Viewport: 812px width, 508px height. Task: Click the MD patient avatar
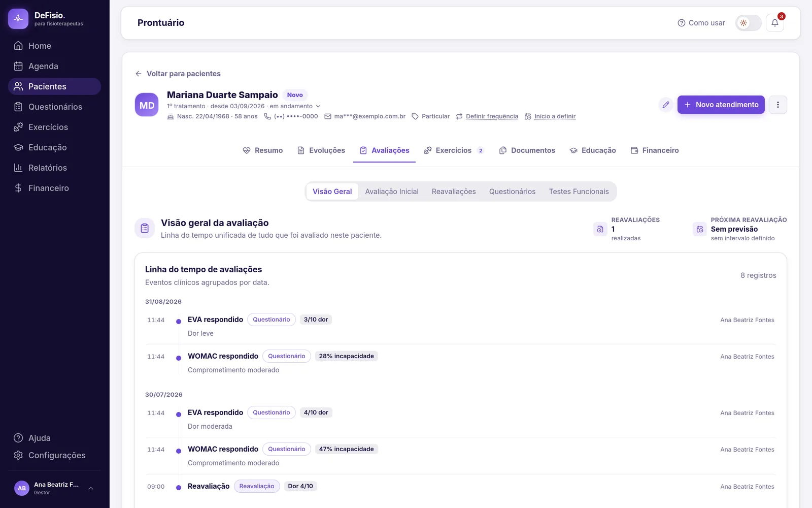tap(147, 105)
